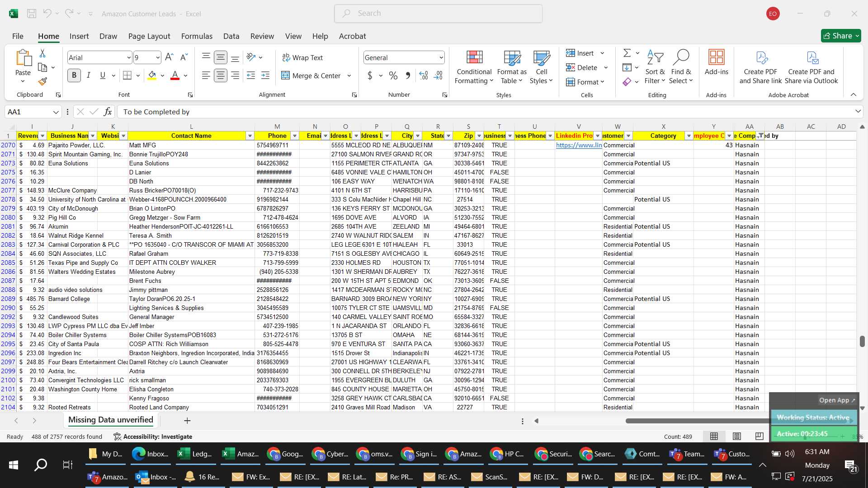Click the Copy icon in Clipboard group

(x=42, y=67)
